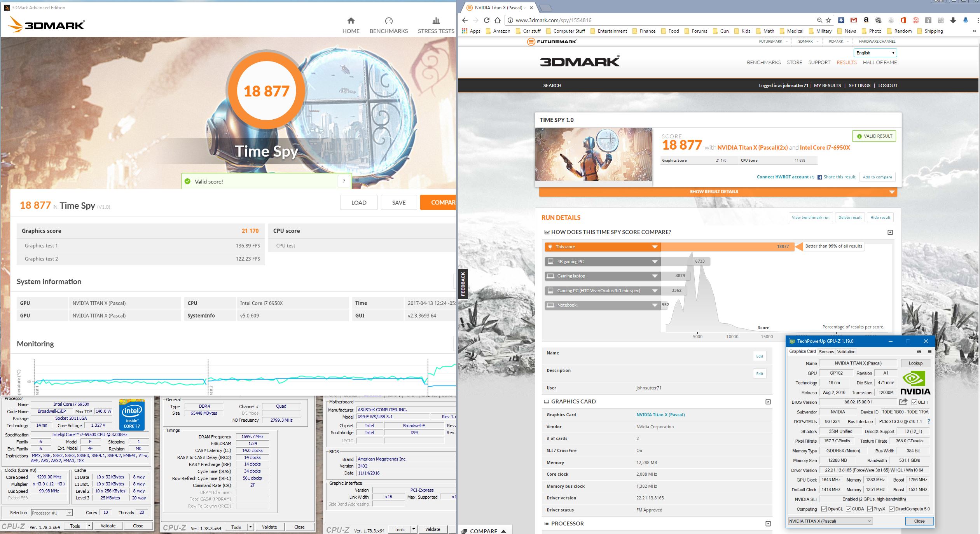Edit the result Name field
The height and width of the screenshot is (534, 980).
759,356
